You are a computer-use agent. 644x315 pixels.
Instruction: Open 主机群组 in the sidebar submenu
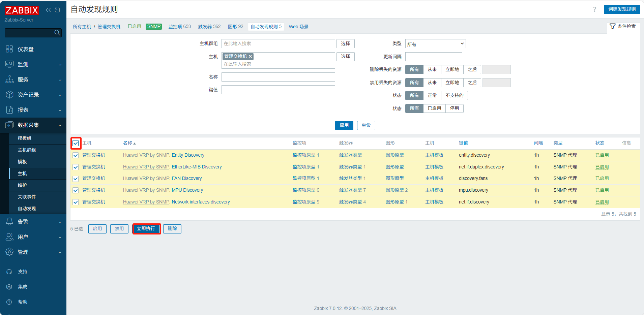point(38,150)
